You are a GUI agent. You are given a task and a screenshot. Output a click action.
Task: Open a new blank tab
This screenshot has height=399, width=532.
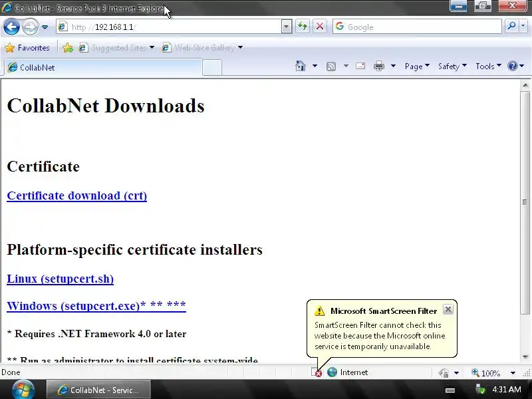[x=212, y=68]
